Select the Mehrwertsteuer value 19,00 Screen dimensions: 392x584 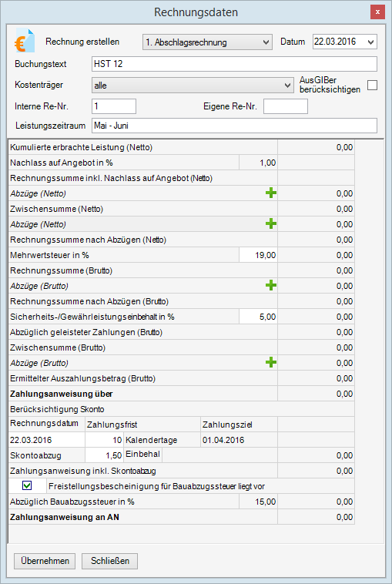tap(258, 255)
